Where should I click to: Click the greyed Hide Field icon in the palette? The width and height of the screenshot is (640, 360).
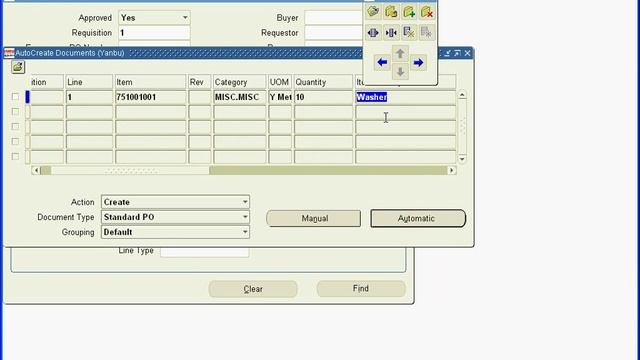click(426, 33)
